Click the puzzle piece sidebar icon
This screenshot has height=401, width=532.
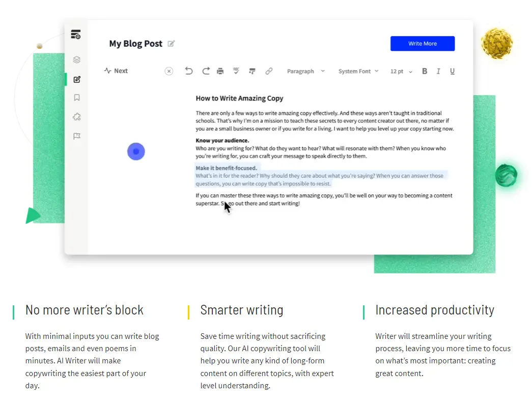pos(77,117)
